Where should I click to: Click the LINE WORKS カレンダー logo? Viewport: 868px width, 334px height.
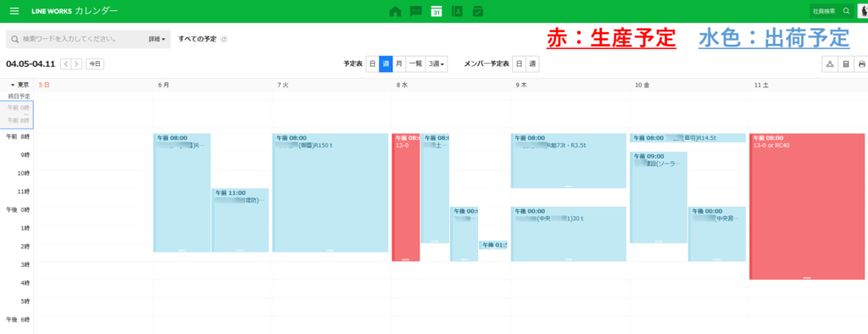(75, 11)
